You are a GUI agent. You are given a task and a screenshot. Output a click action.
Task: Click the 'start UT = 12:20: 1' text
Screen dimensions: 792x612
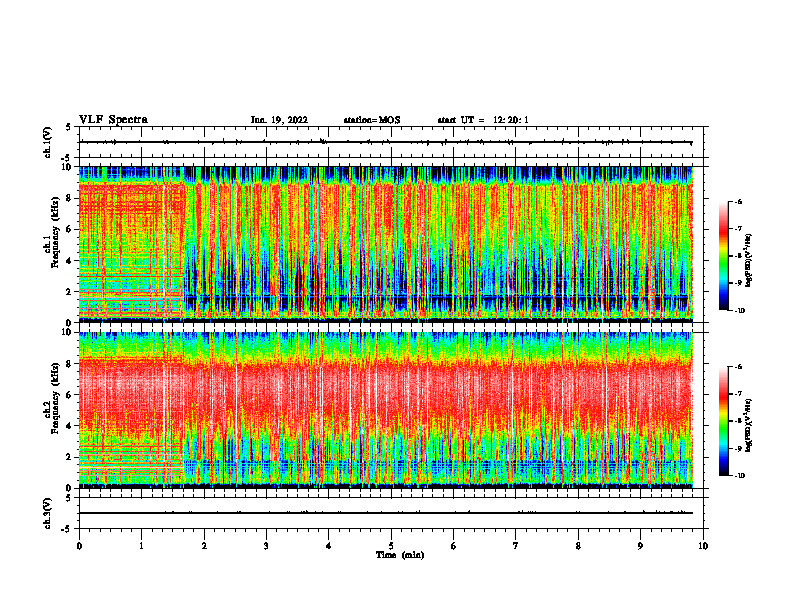tap(483, 120)
